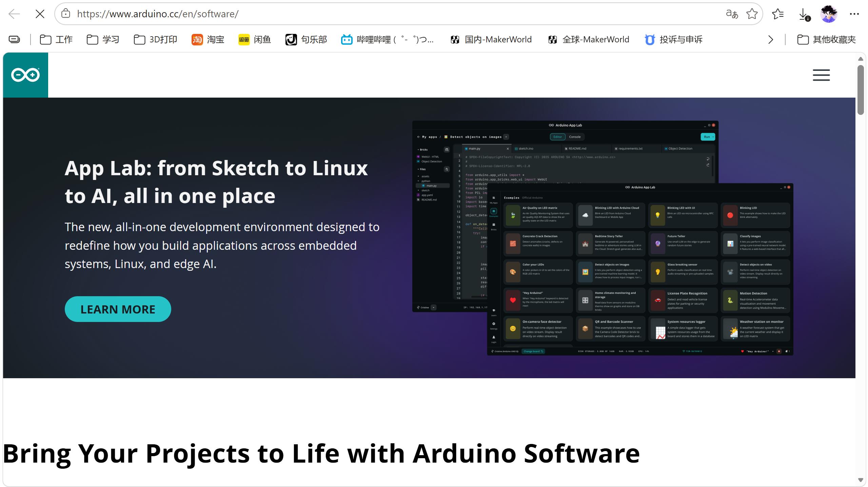The height and width of the screenshot is (487, 868).
Task: Open the Arduino site hamburger menu
Action: pos(821,75)
